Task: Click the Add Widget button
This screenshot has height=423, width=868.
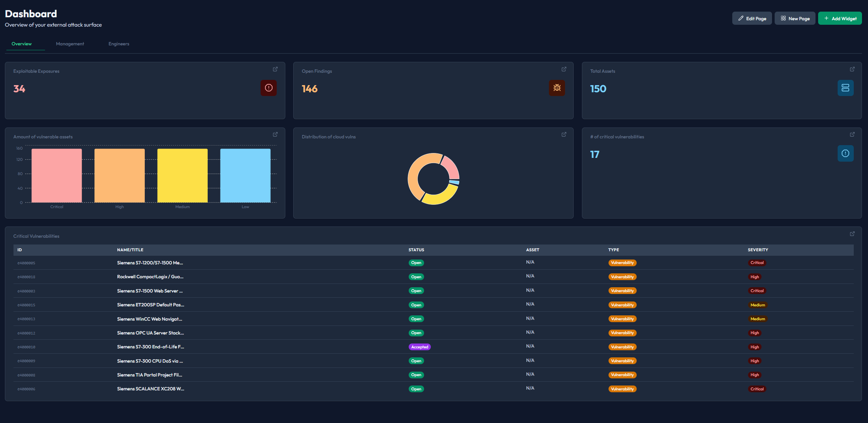Action: 840,18
